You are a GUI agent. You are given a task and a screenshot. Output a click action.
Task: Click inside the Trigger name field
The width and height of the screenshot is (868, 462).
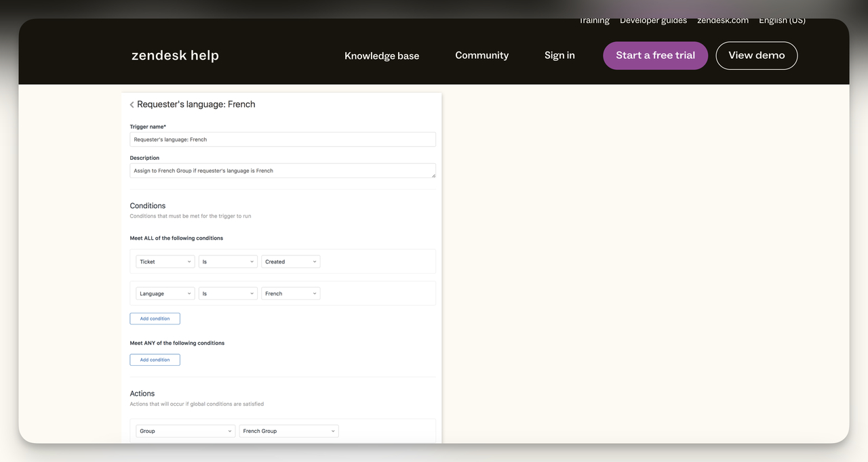(x=282, y=139)
